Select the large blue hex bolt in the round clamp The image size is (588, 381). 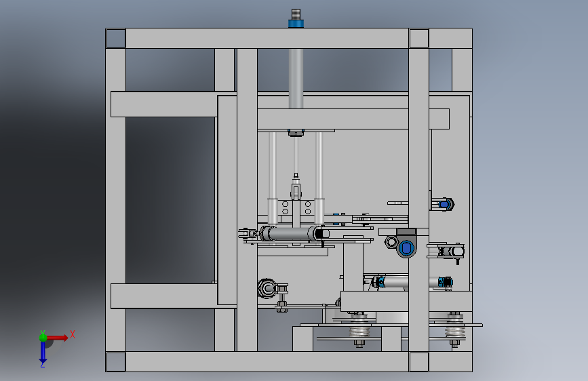click(x=406, y=248)
